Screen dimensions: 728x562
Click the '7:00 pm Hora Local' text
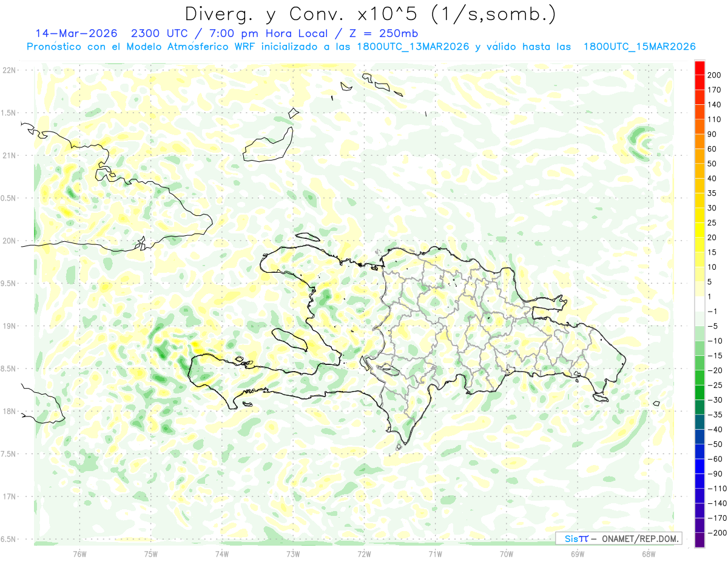tap(268, 33)
